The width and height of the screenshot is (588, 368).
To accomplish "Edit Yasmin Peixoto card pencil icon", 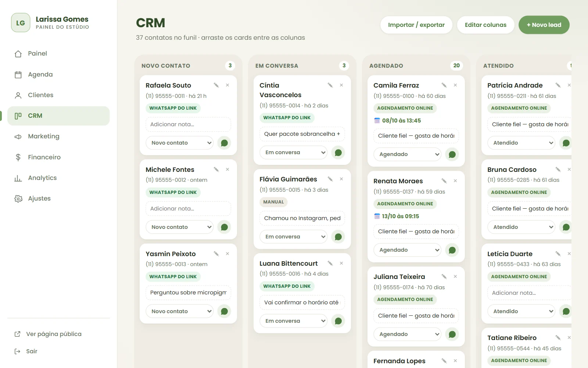I will click(x=216, y=254).
